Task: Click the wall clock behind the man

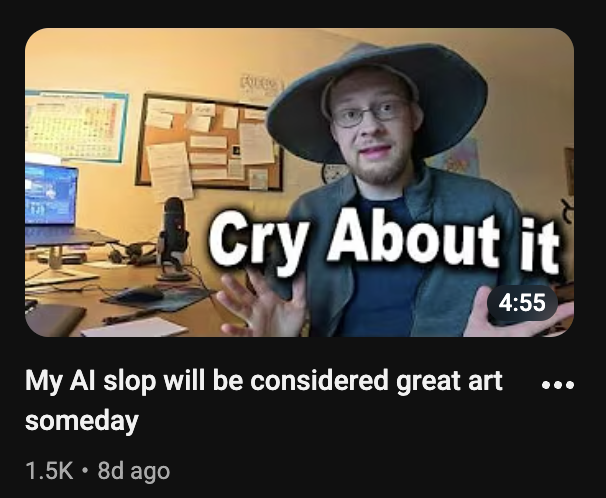Action: 334,173
